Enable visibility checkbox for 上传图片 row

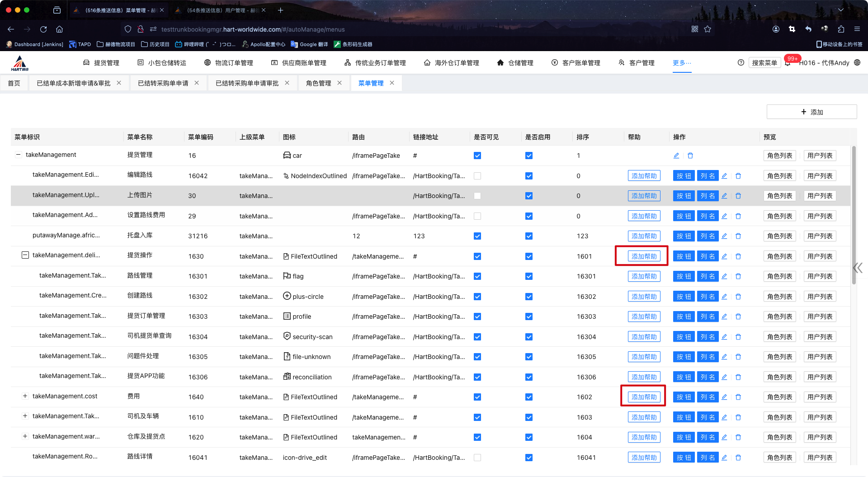[x=477, y=196]
